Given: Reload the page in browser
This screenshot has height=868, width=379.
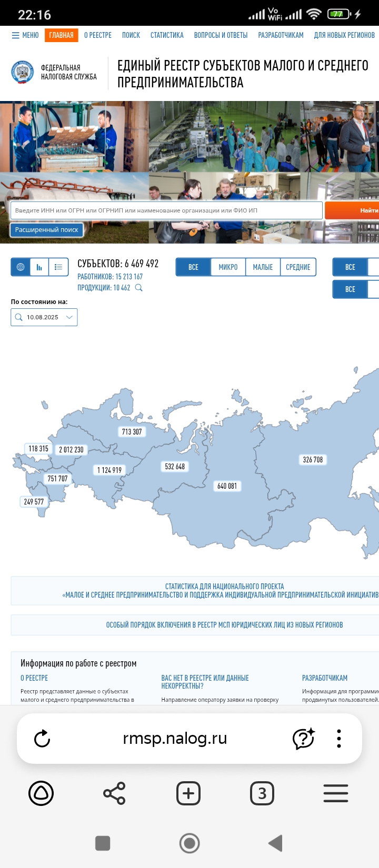Looking at the screenshot, I should click(x=42, y=739).
